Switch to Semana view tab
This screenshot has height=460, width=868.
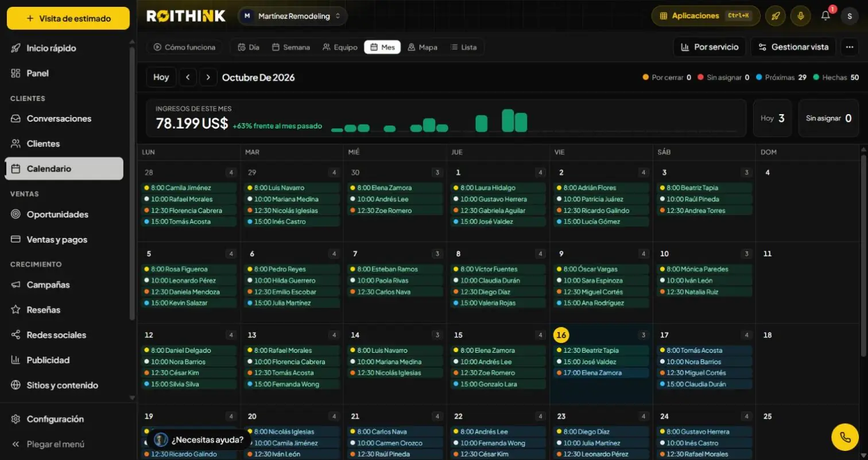[291, 48]
